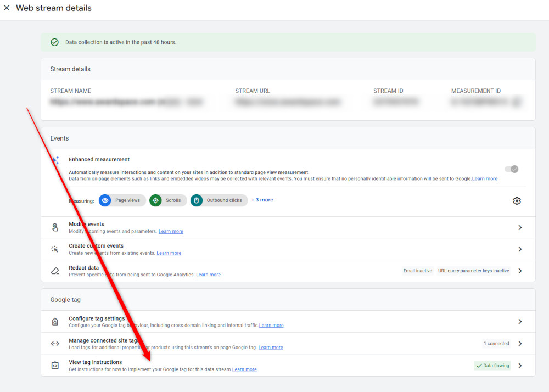The width and height of the screenshot is (549, 392).
Task: Click the Configure tag settings icon
Action: click(x=55, y=322)
